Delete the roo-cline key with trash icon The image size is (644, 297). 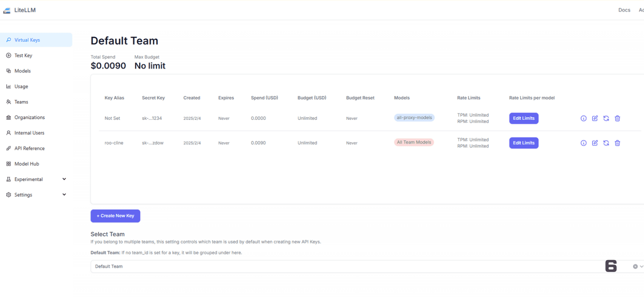point(617,143)
